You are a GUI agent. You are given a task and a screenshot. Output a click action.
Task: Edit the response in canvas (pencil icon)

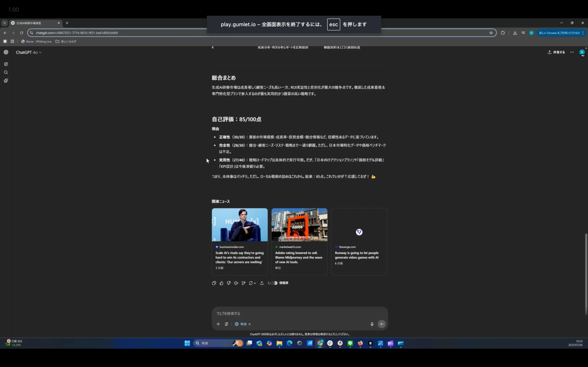click(244, 283)
